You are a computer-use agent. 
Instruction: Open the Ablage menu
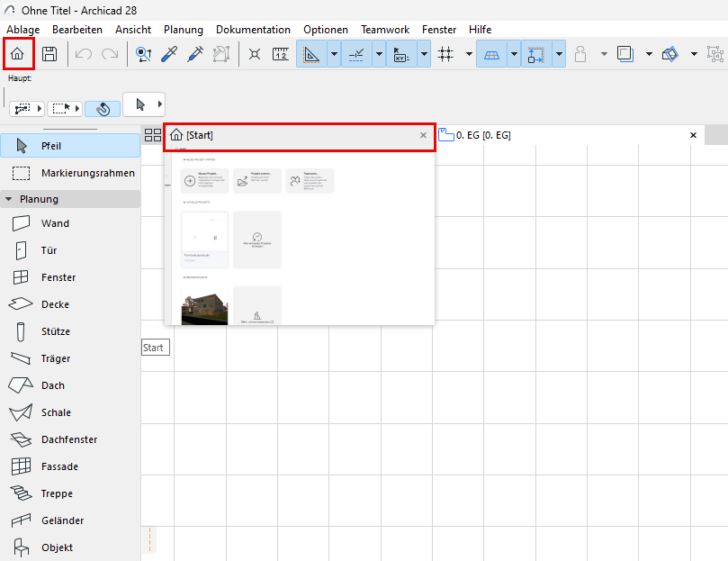(22, 30)
